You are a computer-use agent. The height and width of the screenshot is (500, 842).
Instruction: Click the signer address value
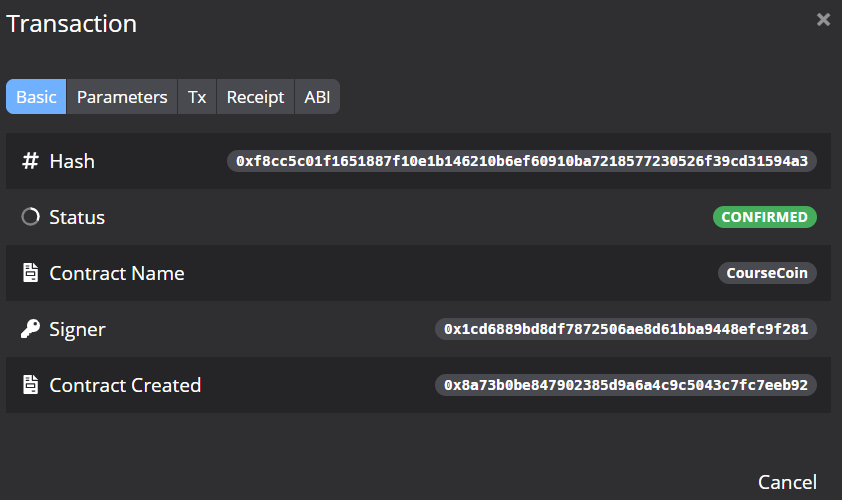coord(626,329)
